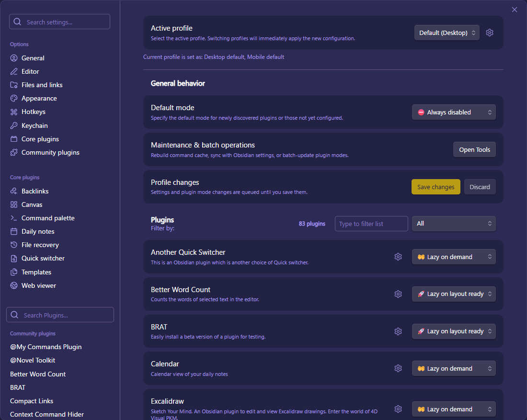
Task: Open General settings icon in sidebar
Action: click(14, 58)
